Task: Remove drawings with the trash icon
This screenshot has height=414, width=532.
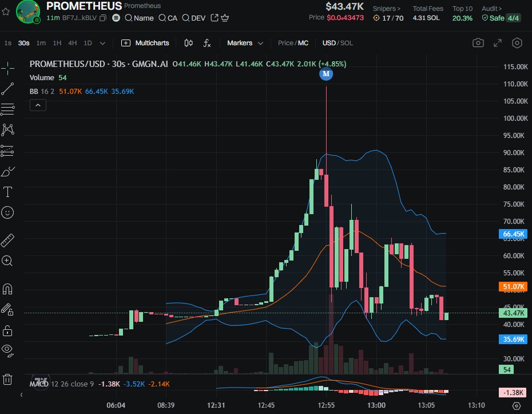Action: [x=7, y=379]
